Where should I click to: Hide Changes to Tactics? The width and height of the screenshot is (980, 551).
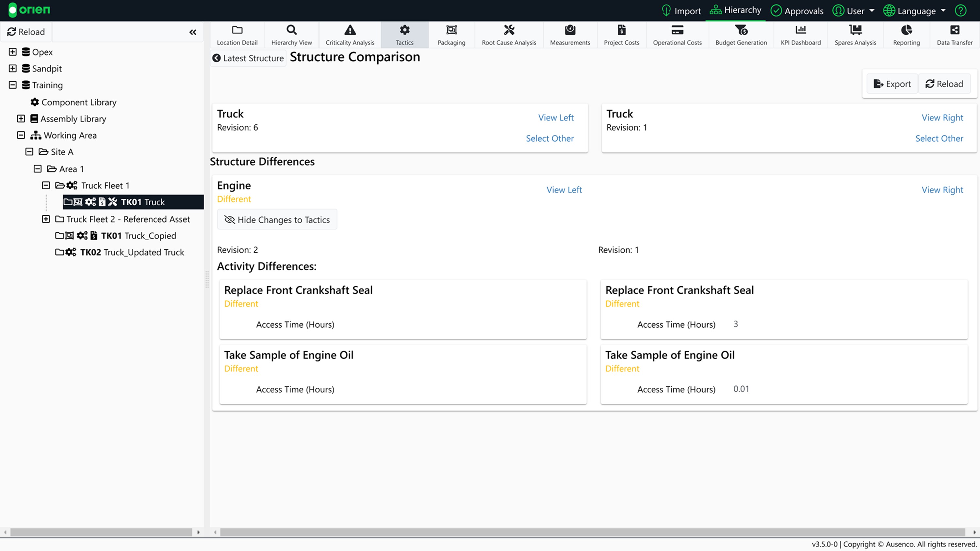[x=277, y=219]
